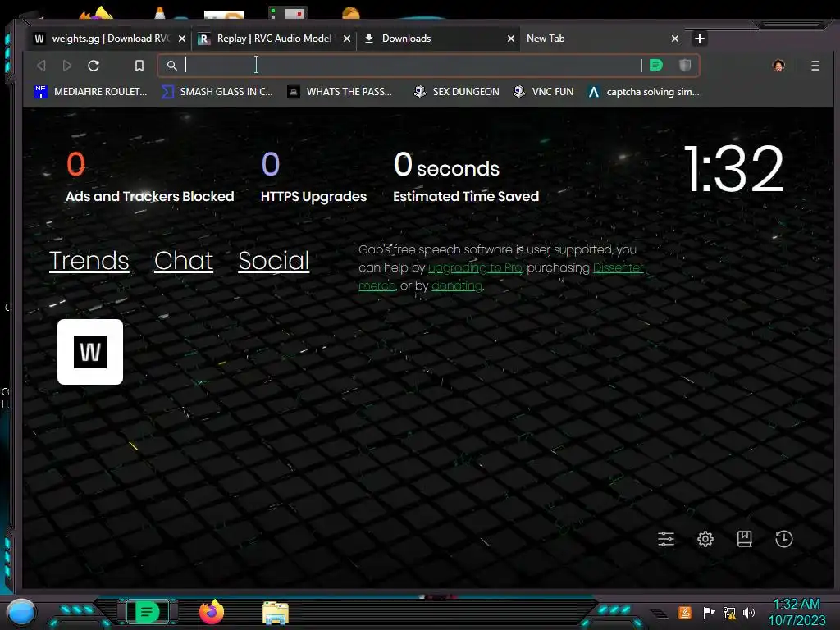Open a new tab with the plus button
The height and width of the screenshot is (630, 840).
(x=699, y=39)
